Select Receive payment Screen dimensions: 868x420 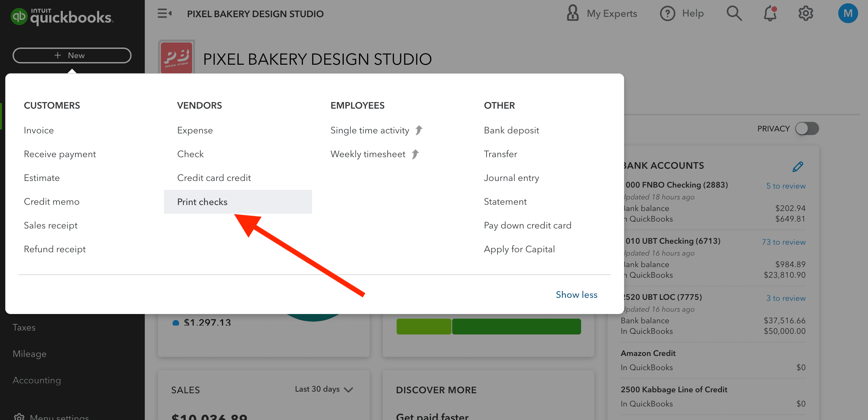pyautogui.click(x=59, y=154)
